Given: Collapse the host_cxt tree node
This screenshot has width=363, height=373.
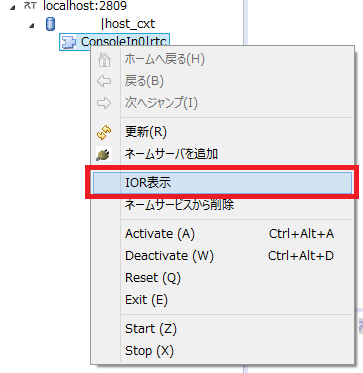Looking at the screenshot, I should pyautogui.click(x=32, y=26).
